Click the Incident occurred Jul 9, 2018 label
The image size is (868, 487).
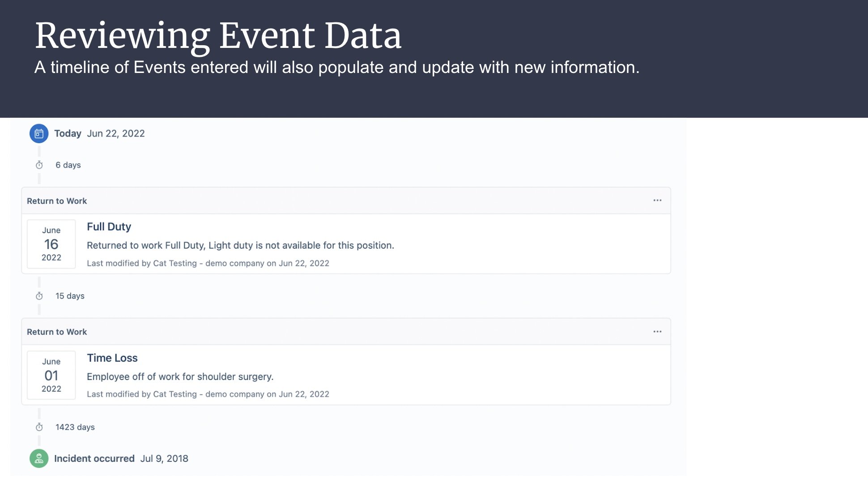tap(121, 458)
